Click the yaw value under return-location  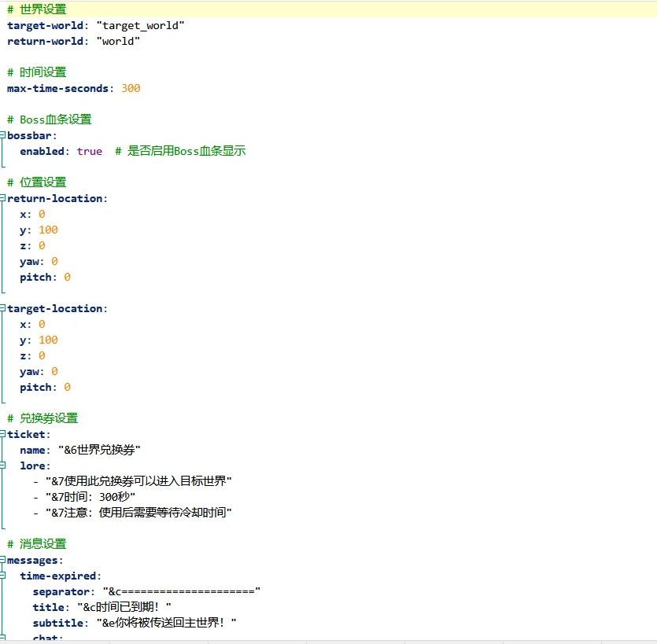click(54, 262)
